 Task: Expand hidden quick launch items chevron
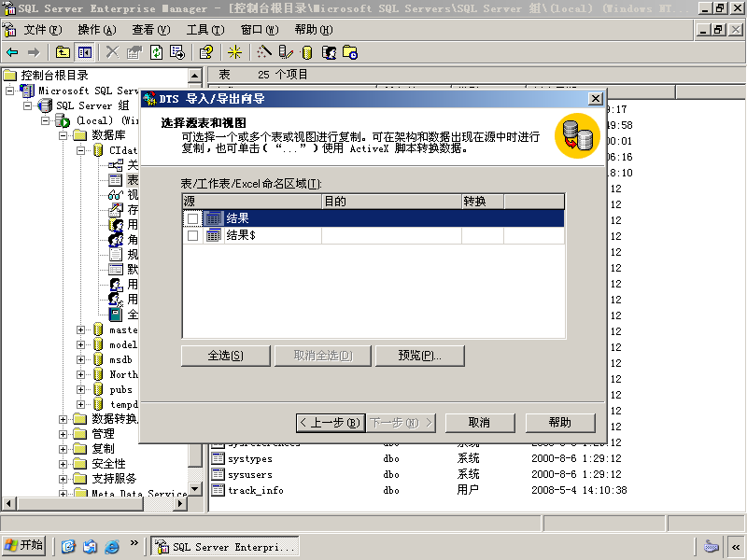point(134,543)
